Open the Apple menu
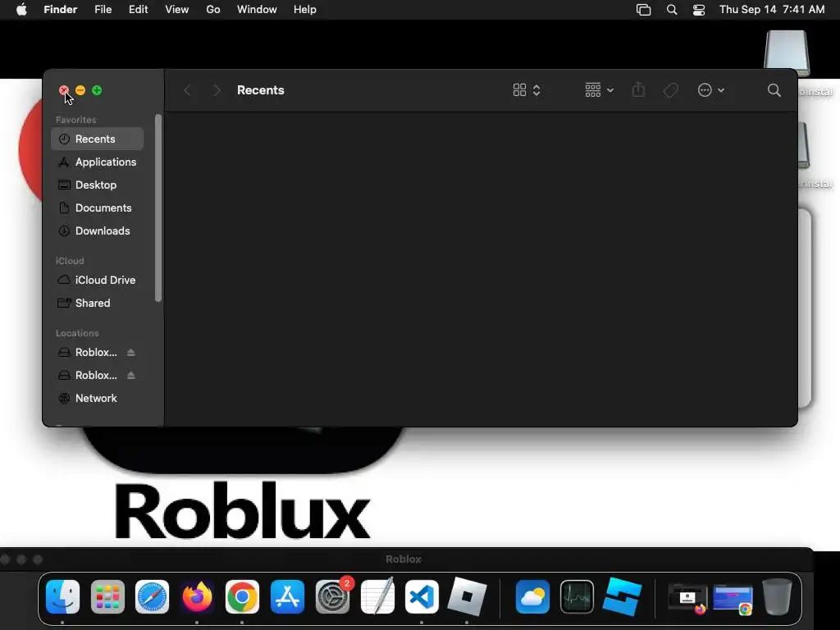The width and height of the screenshot is (840, 630). click(21, 10)
